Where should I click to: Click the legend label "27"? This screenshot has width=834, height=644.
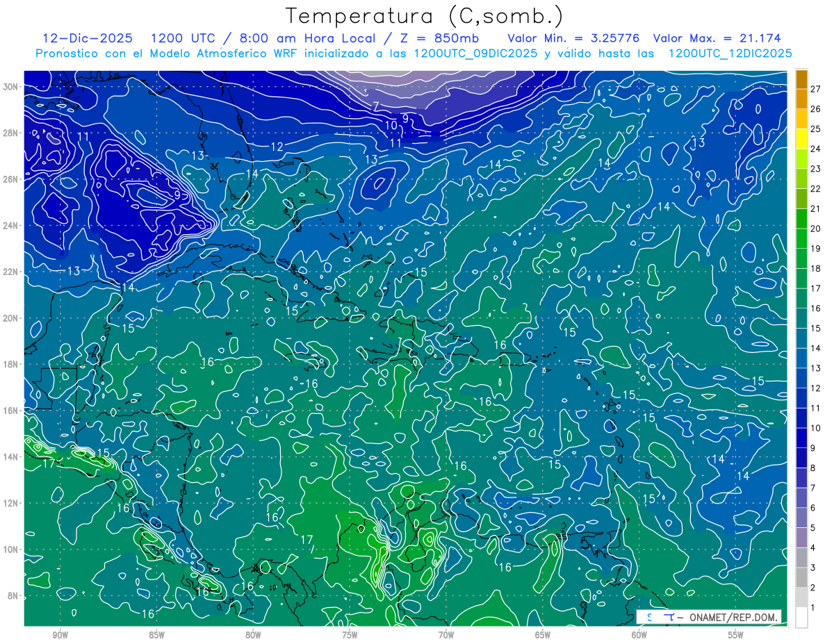click(816, 89)
